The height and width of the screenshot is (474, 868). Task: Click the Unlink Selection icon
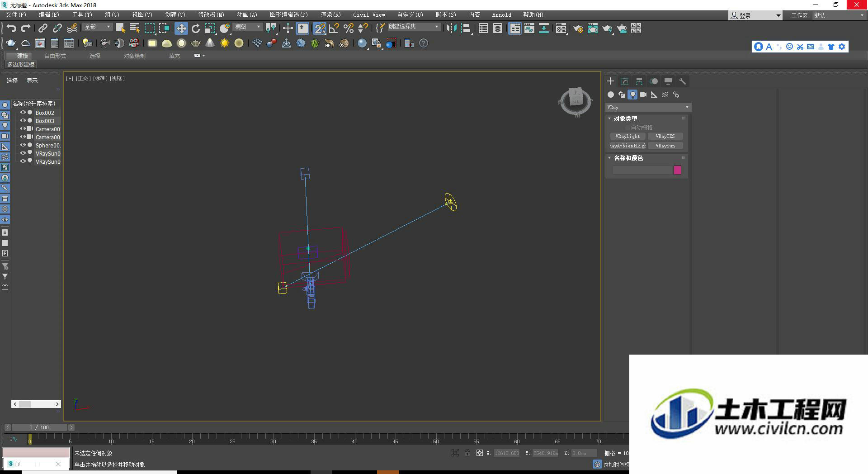(x=57, y=28)
